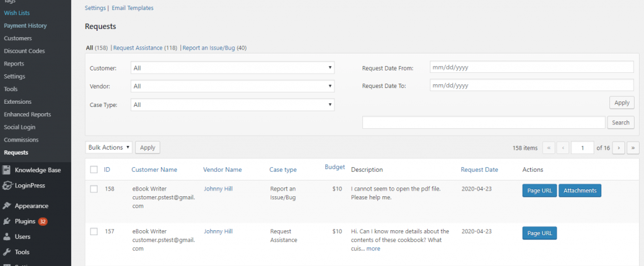Click the Request Date From field
Screen dimensions: 644x266
pos(532,68)
